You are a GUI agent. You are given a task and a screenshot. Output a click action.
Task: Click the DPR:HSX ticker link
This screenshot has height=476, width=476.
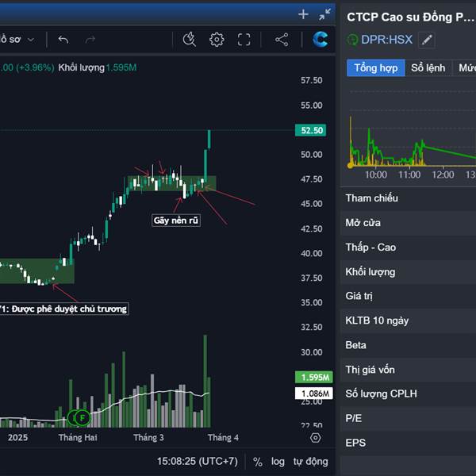[x=386, y=40]
